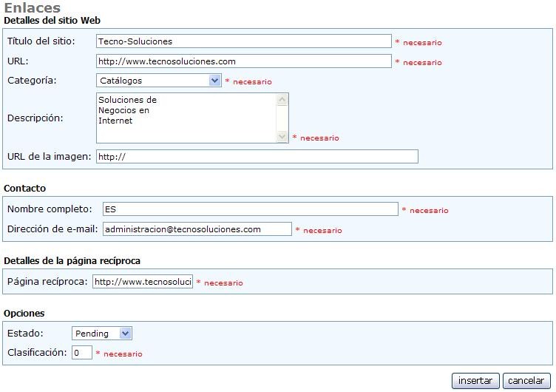
Task: Click the "Dirección de e-mail:" label
Action: tap(52, 229)
